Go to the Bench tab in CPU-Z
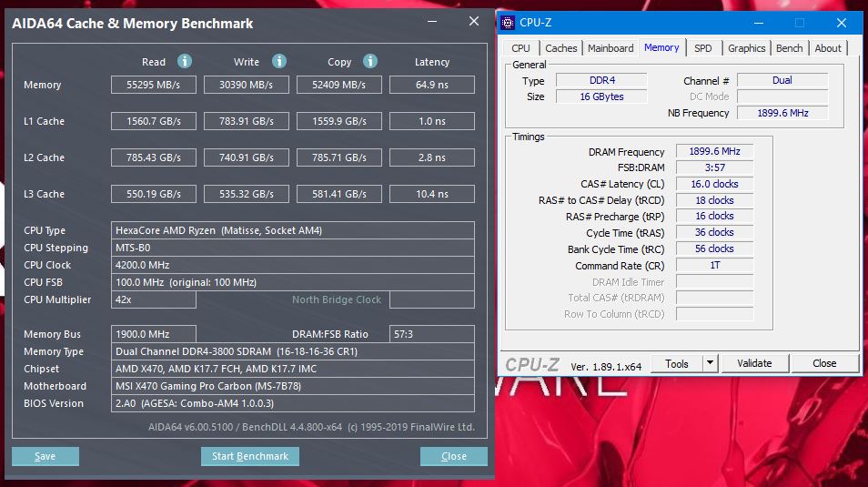The width and height of the screenshot is (868, 487). click(x=789, y=48)
